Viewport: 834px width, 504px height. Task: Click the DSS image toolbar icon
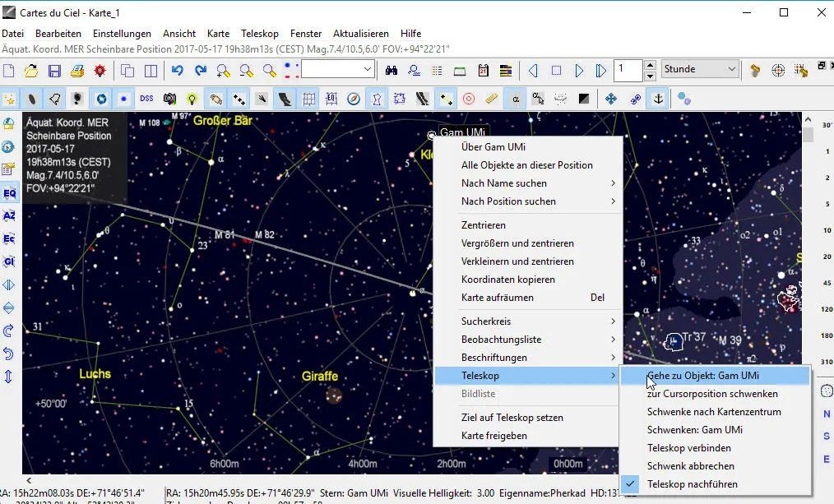pyautogui.click(x=146, y=99)
